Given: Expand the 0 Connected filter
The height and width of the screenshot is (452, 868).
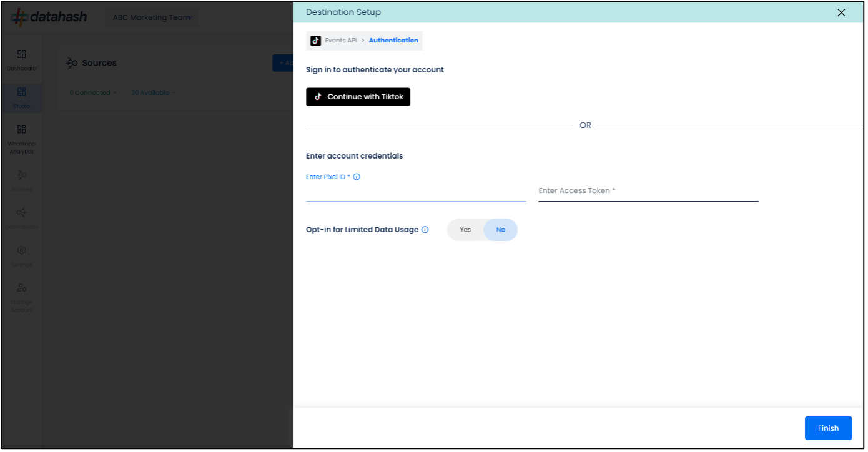Looking at the screenshot, I should [x=93, y=92].
